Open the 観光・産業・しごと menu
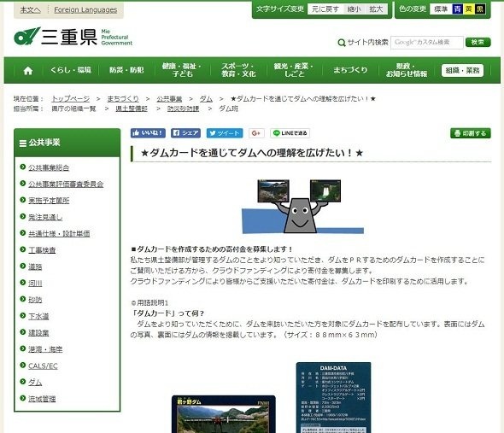 coord(294,70)
